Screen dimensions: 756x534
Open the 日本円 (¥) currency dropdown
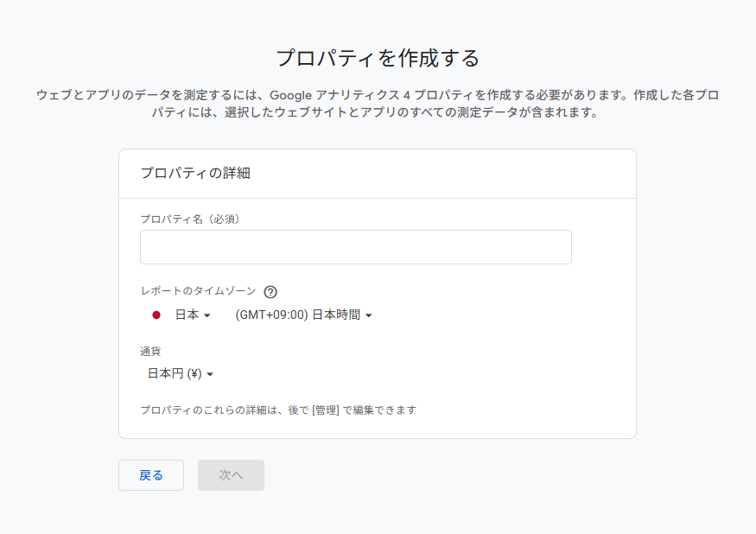pyautogui.click(x=181, y=374)
